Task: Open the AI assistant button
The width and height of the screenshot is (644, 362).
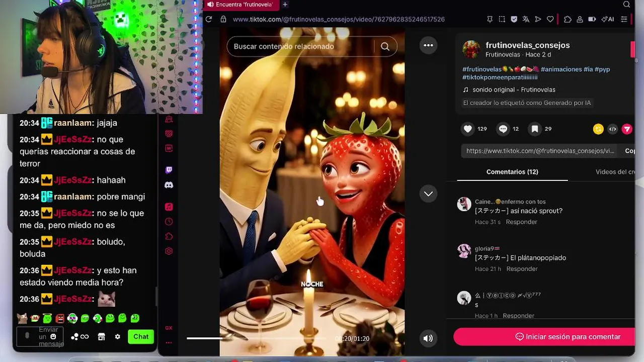Action: (608, 19)
